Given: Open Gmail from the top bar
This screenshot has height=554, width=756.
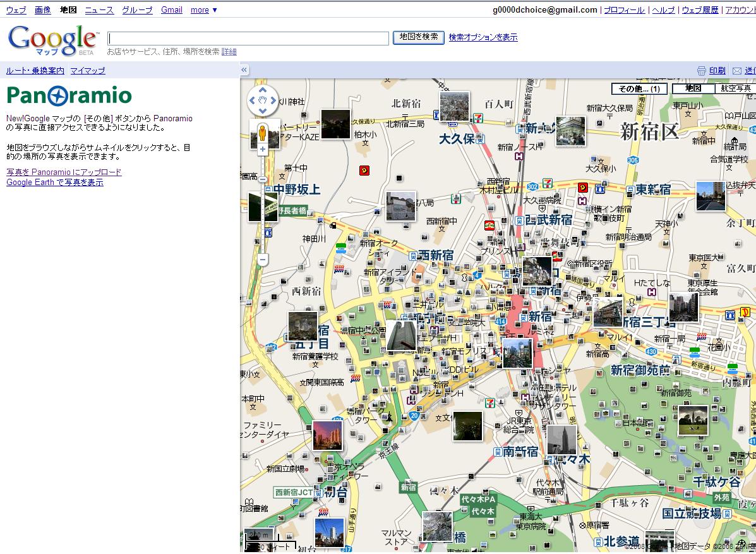Looking at the screenshot, I should pyautogui.click(x=172, y=9).
